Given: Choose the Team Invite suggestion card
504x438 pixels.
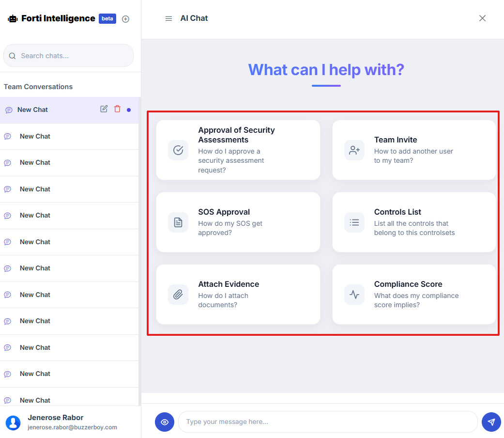Looking at the screenshot, I should (414, 150).
